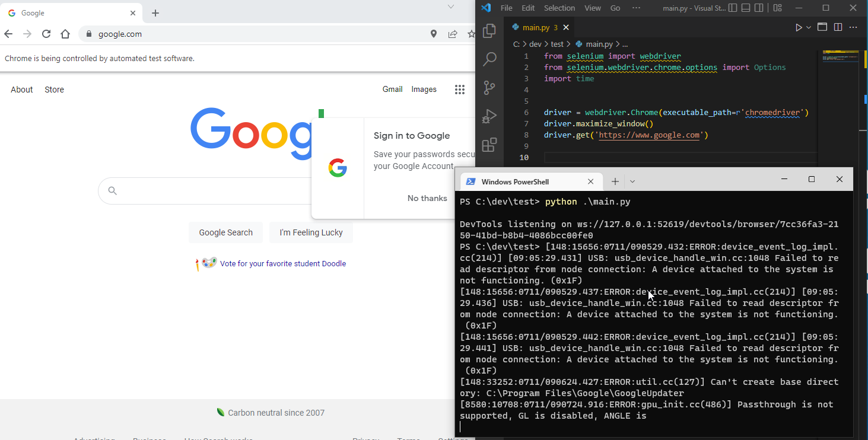Open the Store link on Google

pyautogui.click(x=54, y=90)
